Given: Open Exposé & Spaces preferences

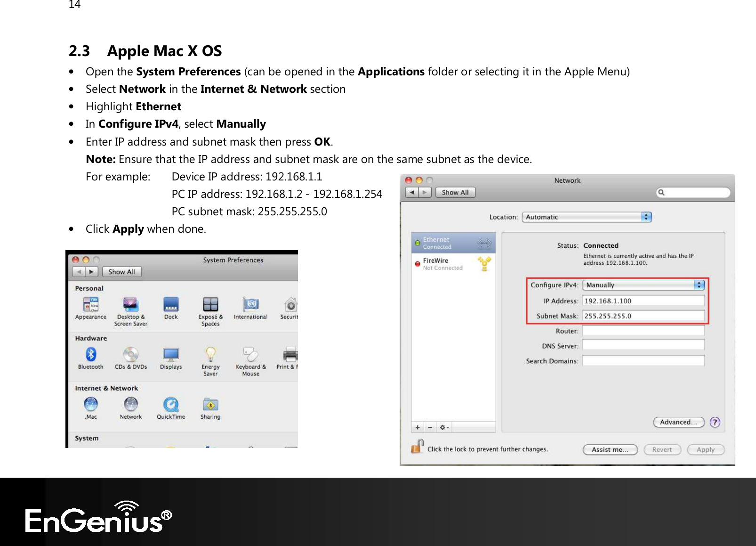Looking at the screenshot, I should tap(210, 311).
